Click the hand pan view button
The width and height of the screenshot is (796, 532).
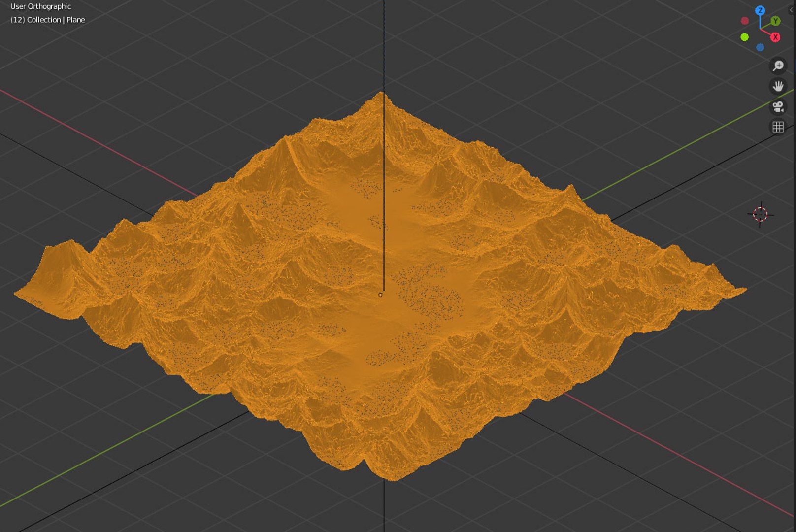click(778, 86)
